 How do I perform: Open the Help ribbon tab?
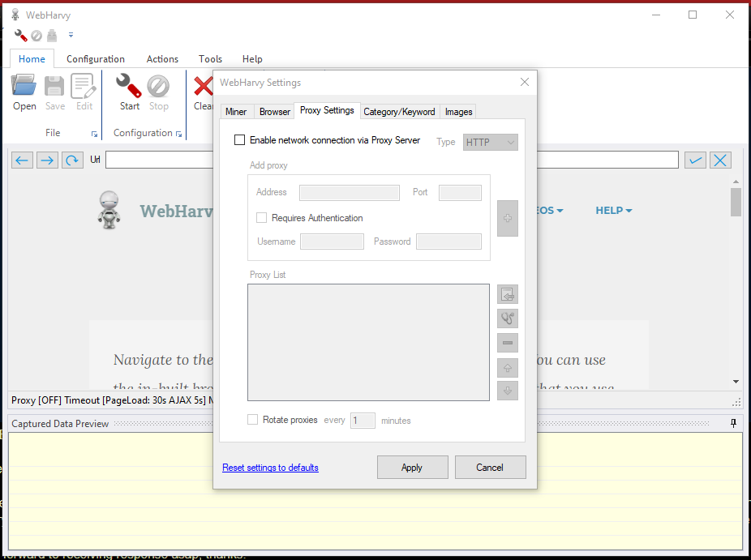point(252,59)
